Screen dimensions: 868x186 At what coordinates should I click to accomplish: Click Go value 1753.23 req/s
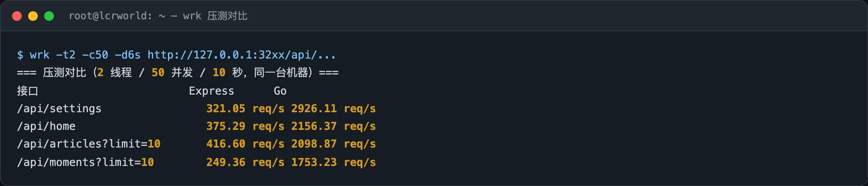334,162
